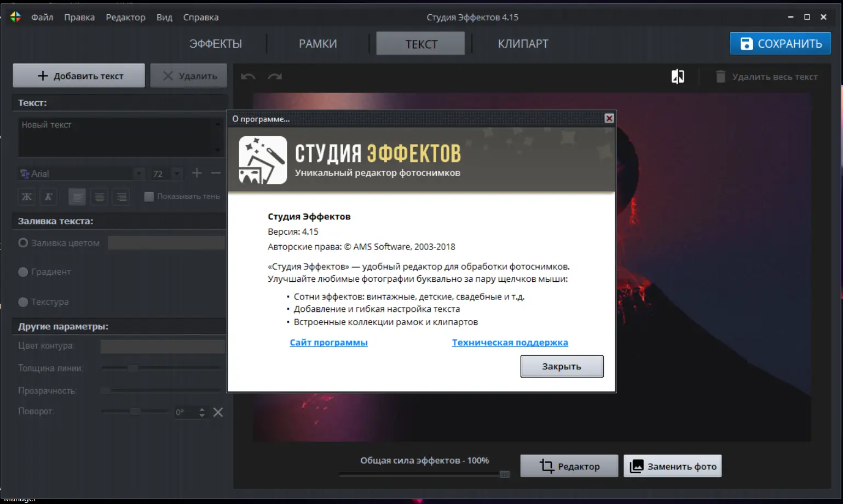Screen dimensions: 843x504
Task: Apply right text alignment
Action: coord(122,196)
